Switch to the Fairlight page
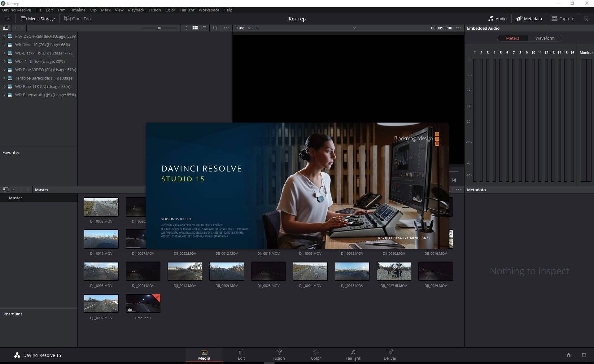This screenshot has width=594, height=364. (x=353, y=355)
